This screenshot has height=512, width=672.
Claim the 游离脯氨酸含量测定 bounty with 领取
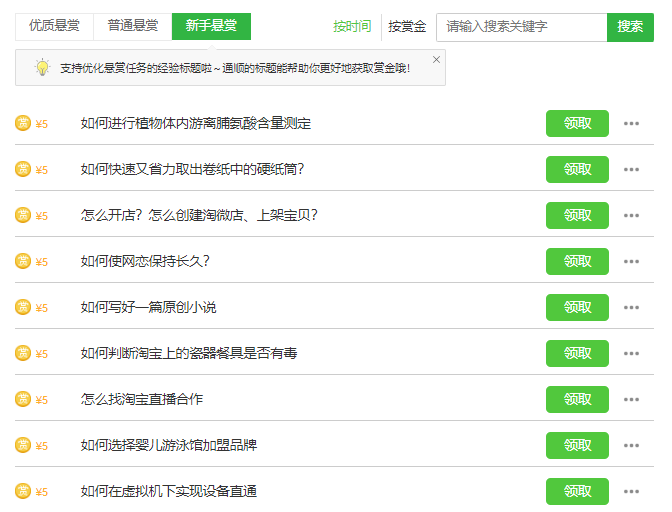(x=577, y=123)
